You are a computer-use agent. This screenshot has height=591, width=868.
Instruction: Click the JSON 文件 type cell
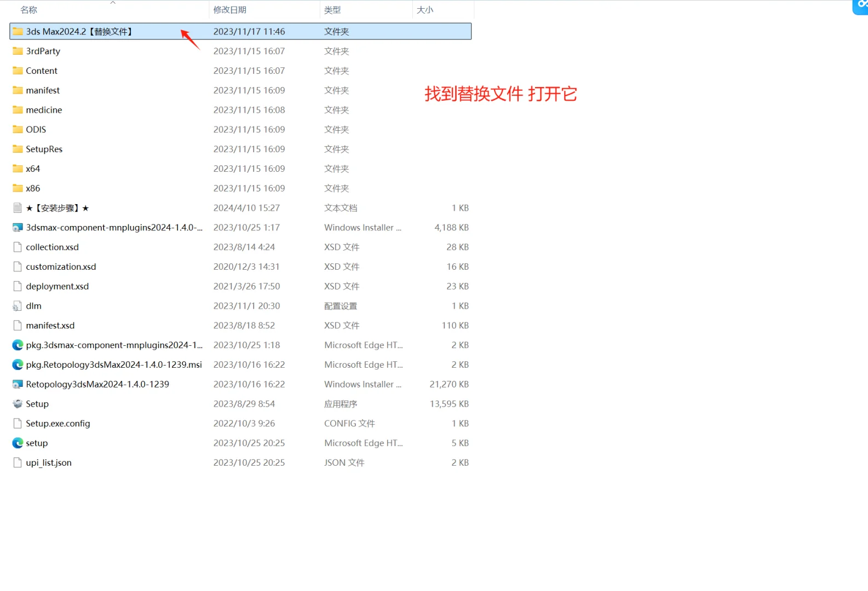(344, 463)
